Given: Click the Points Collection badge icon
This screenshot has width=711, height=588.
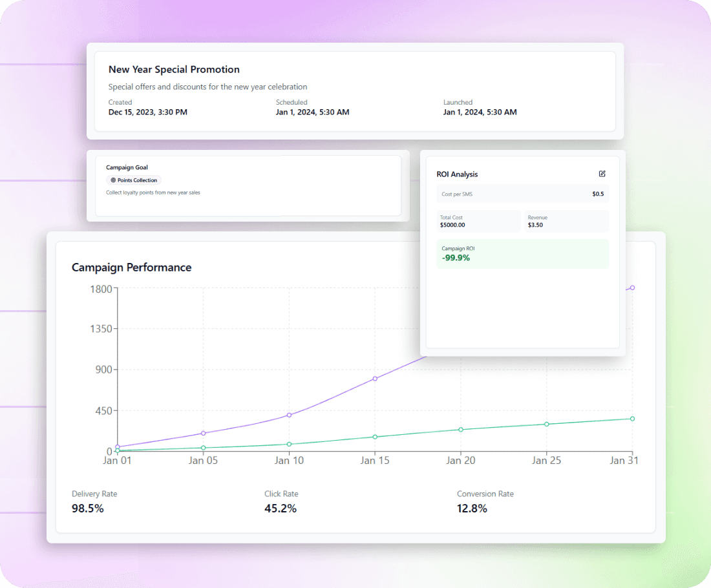Looking at the screenshot, I should 113,180.
